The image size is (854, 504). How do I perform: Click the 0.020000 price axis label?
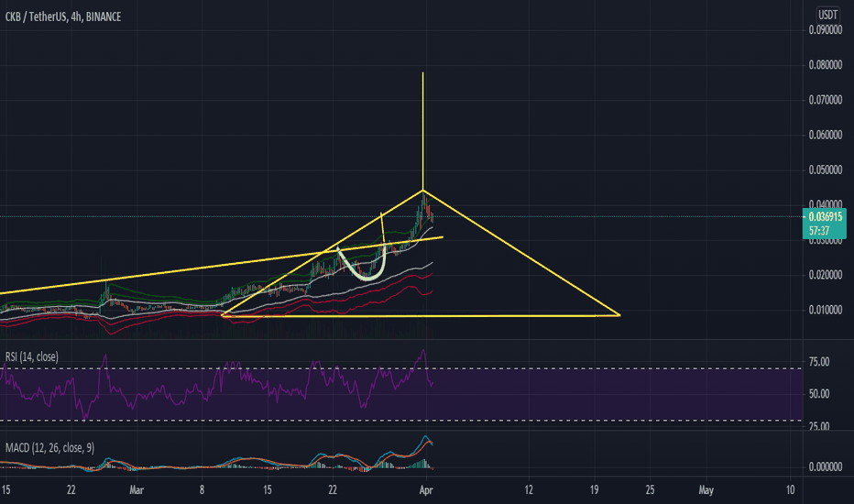(826, 275)
